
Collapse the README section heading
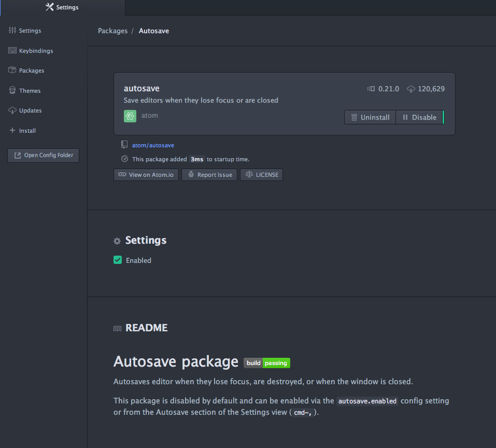(x=147, y=328)
